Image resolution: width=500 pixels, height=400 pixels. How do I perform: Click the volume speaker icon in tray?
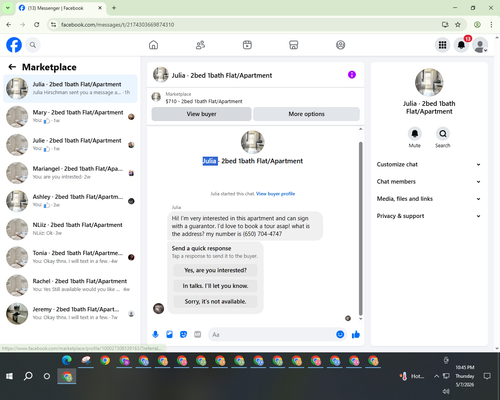click(446, 391)
